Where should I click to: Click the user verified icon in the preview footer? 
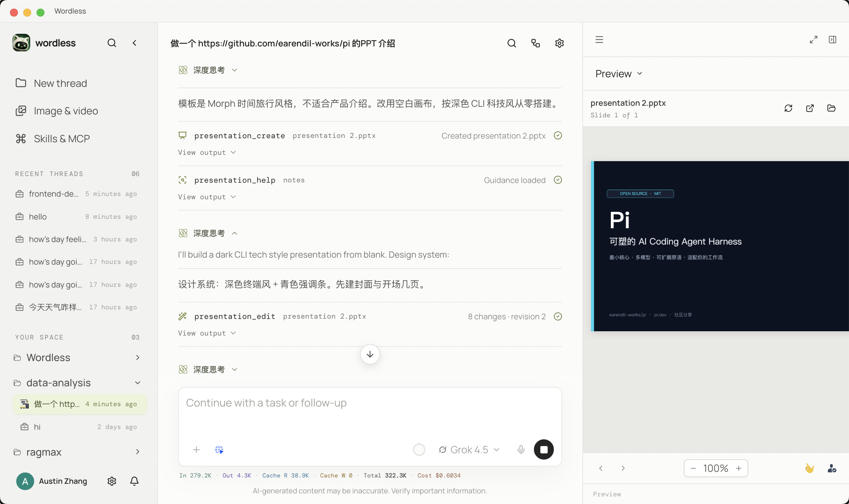832,468
